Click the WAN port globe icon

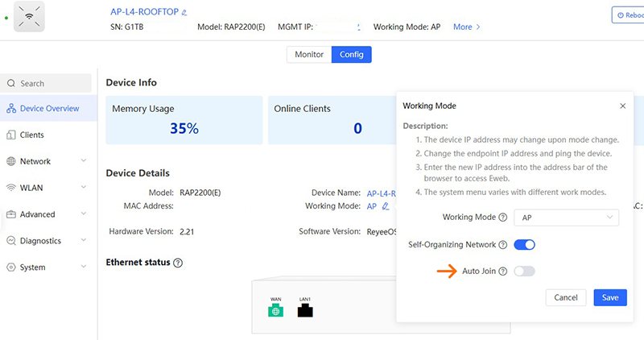(277, 311)
